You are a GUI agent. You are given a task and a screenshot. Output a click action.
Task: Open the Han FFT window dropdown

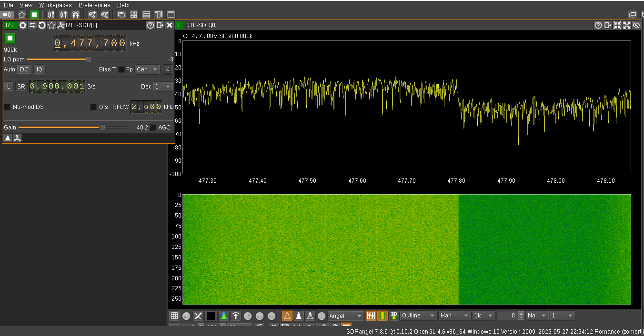pyautogui.click(x=454, y=316)
